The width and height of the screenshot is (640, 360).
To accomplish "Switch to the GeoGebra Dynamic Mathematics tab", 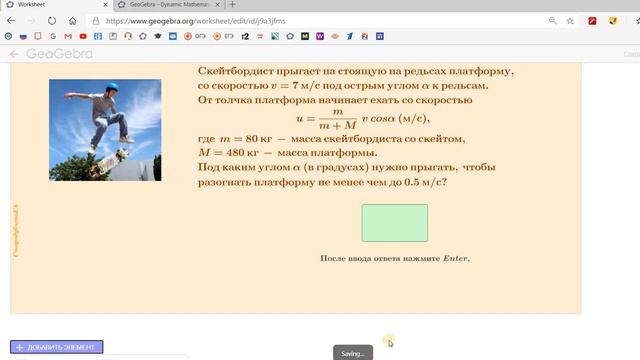I will 169,5.
